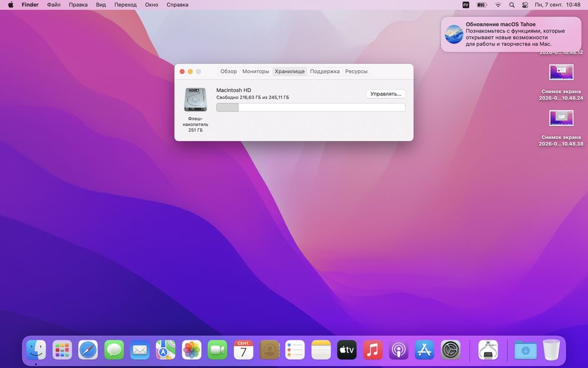Open Reminders app in the Dock
This screenshot has width=588, height=368.
(x=295, y=350)
